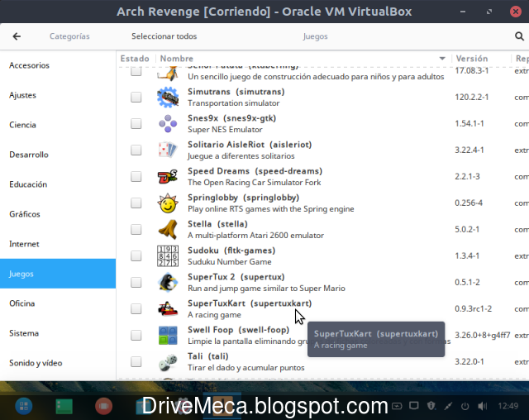Select the SuperTux 2 (supertux) row title
Viewport: 529px width, 420px height.
coord(236,277)
